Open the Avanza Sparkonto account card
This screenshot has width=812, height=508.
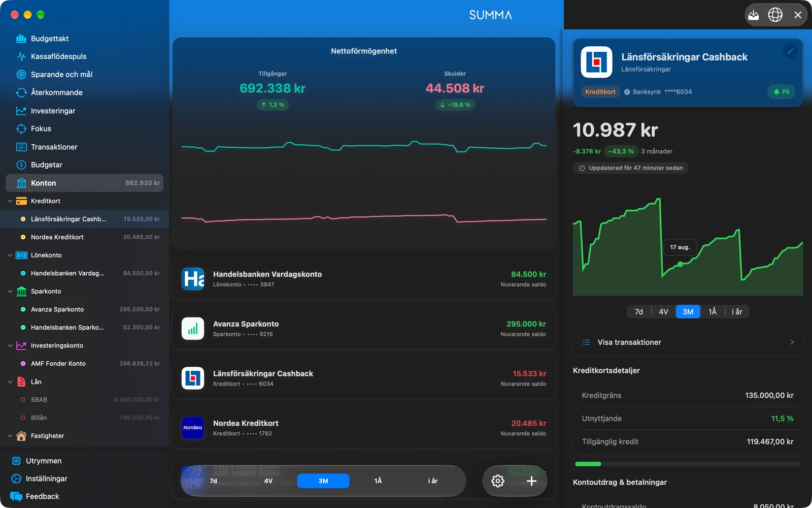pos(364,329)
